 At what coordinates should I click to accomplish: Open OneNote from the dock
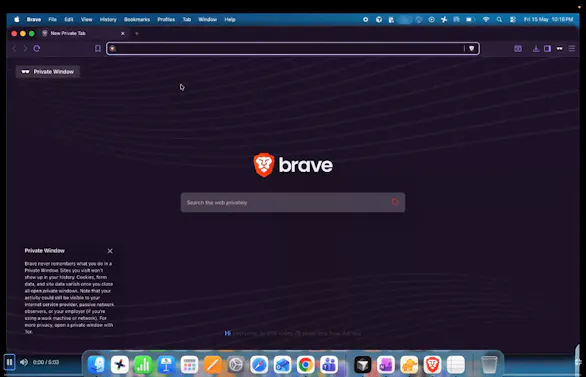[x=386, y=364]
